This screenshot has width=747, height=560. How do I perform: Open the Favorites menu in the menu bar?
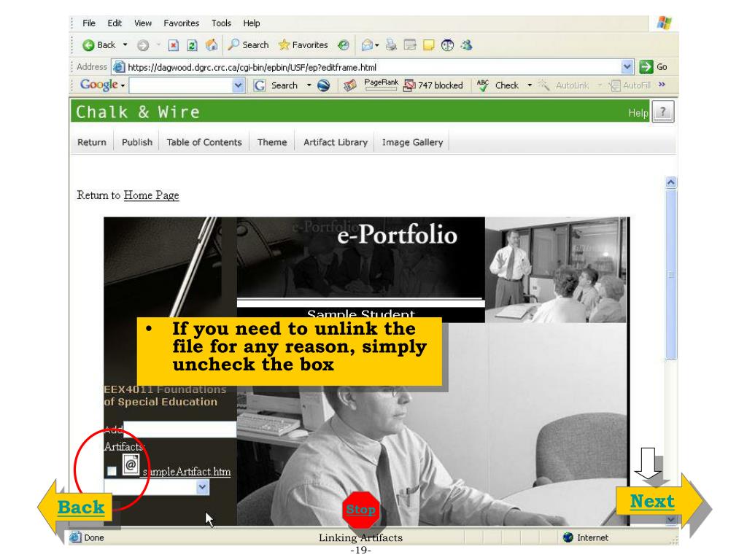point(182,23)
